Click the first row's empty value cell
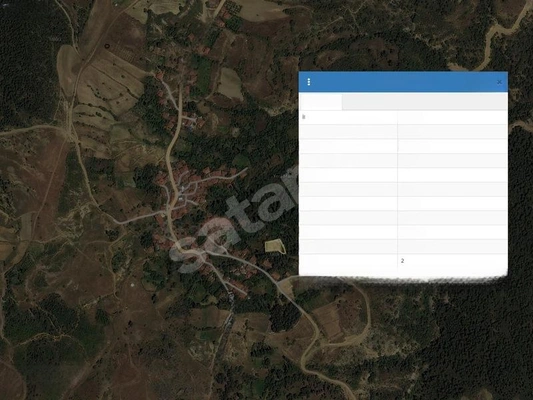 click(452, 117)
